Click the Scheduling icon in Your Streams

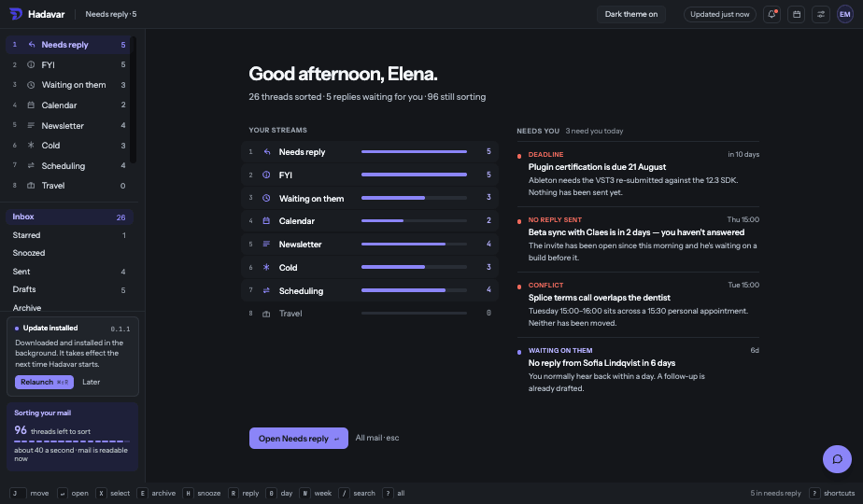tap(266, 290)
